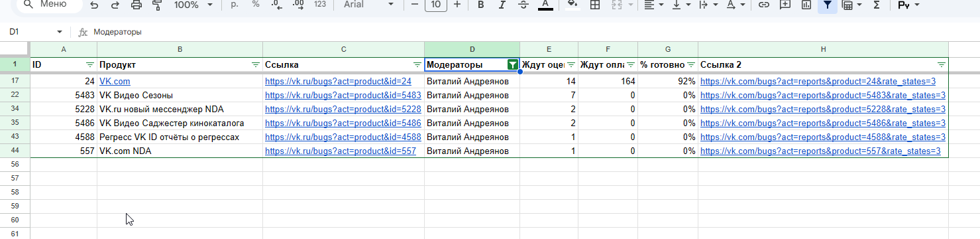Select column B header
The height and width of the screenshot is (239, 980).
click(180, 49)
